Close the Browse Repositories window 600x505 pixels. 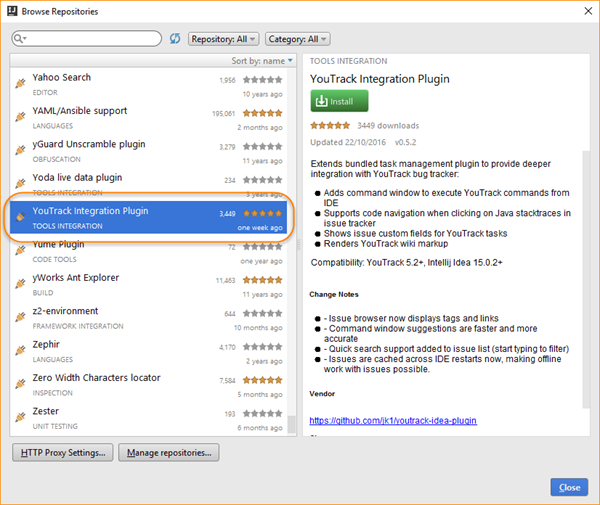point(588,11)
